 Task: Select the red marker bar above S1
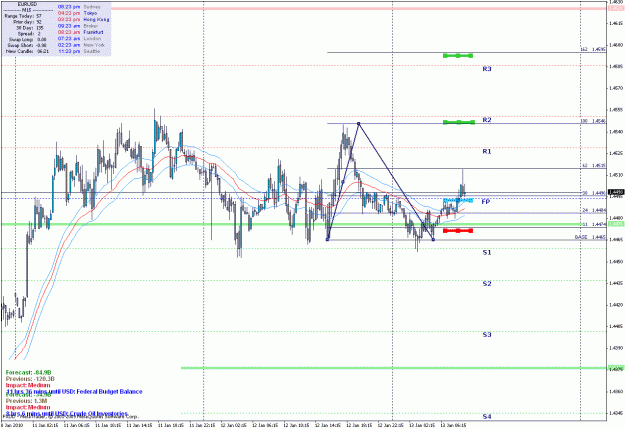tap(458, 230)
